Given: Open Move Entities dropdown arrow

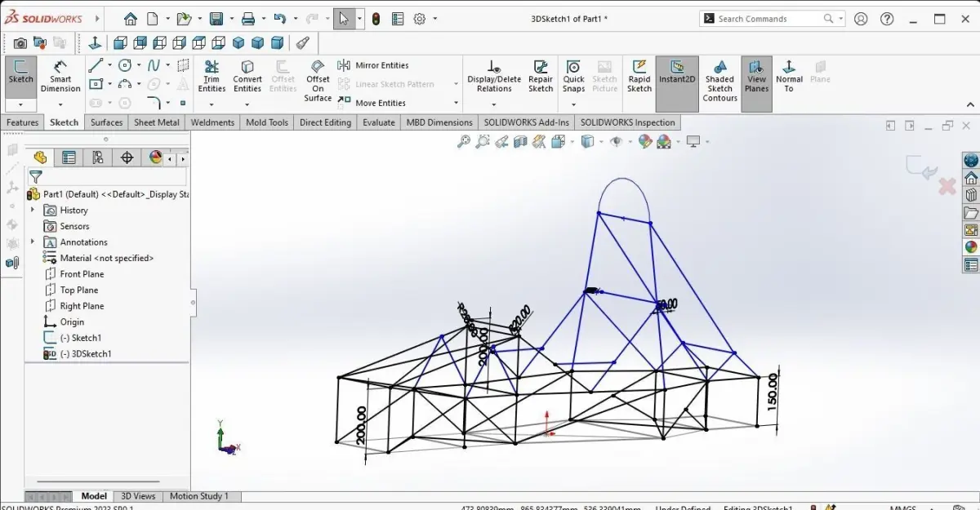Looking at the screenshot, I should pos(456,103).
